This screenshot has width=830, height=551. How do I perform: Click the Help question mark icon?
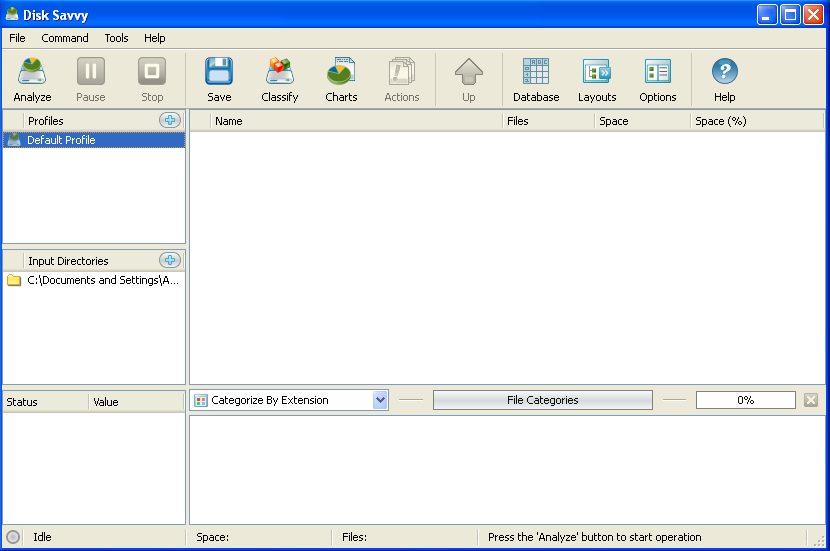[724, 79]
